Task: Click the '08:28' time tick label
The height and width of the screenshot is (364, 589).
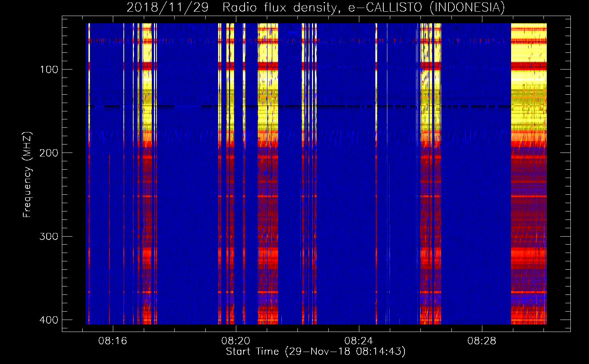Action: [482, 341]
